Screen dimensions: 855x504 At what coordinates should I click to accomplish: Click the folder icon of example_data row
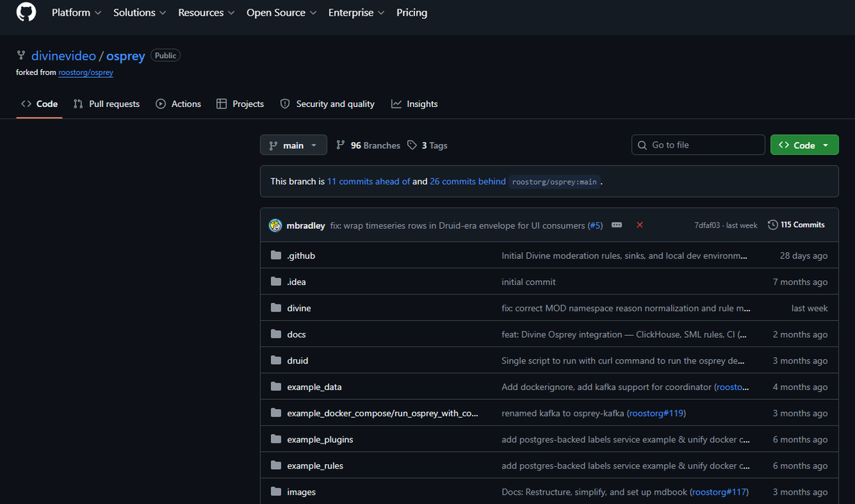coord(276,386)
